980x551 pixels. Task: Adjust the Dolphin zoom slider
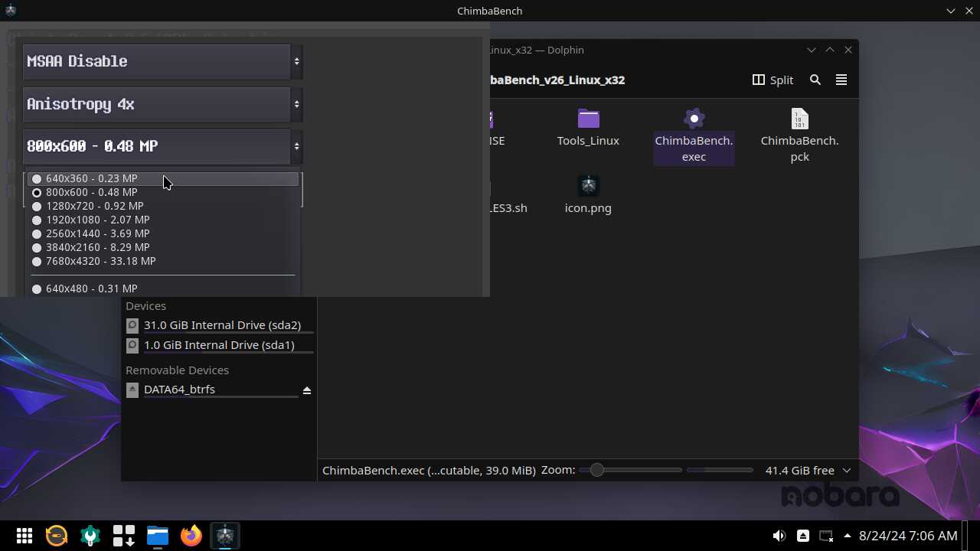[629, 470]
